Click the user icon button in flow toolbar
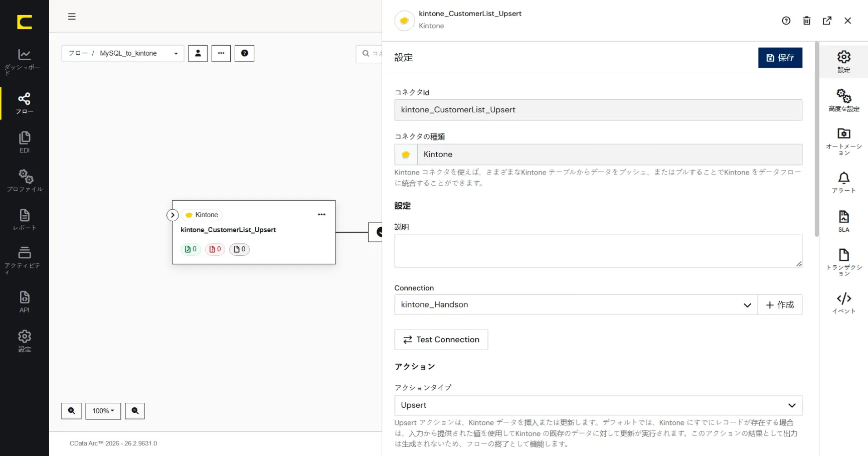 (198, 53)
